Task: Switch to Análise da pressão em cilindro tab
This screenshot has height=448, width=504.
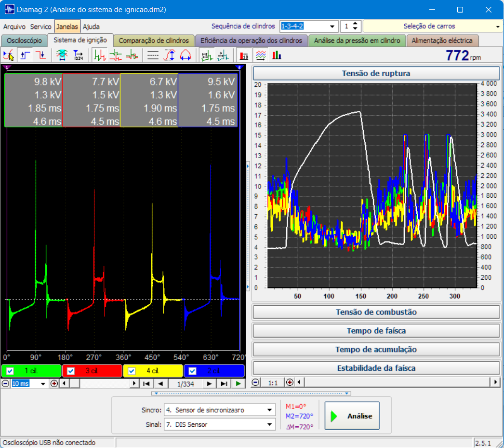Action: (357, 41)
